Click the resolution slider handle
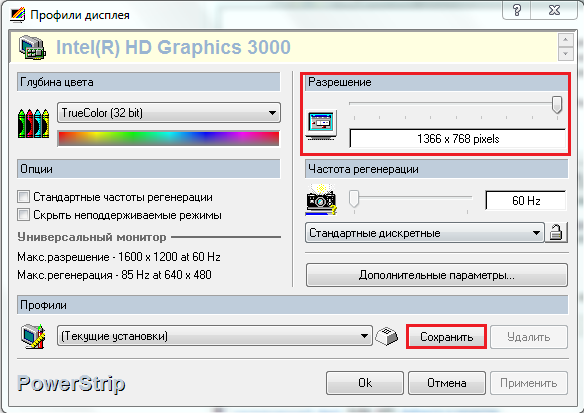The width and height of the screenshot is (584, 413). click(x=556, y=104)
